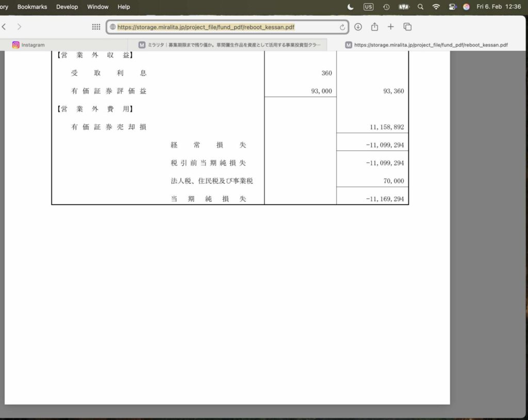Screen dimensions: 528x420
Task: Open the Start Page grid icon
Action: click(96, 27)
